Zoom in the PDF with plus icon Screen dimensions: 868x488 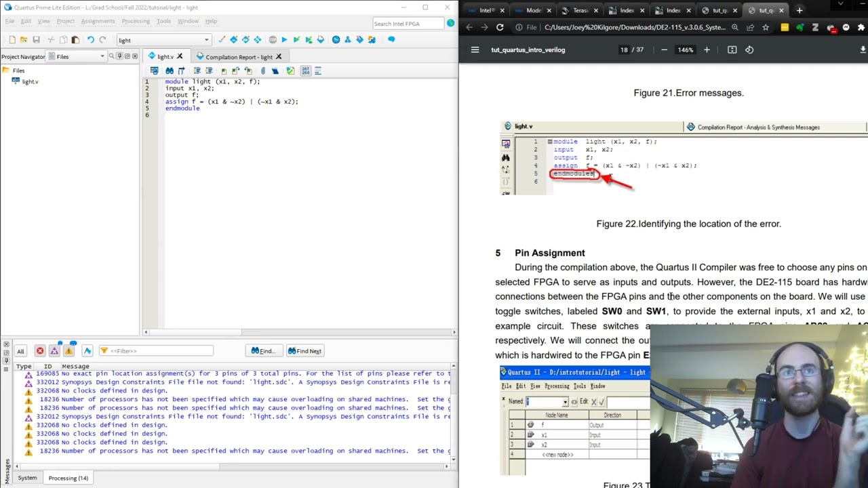[x=707, y=49]
